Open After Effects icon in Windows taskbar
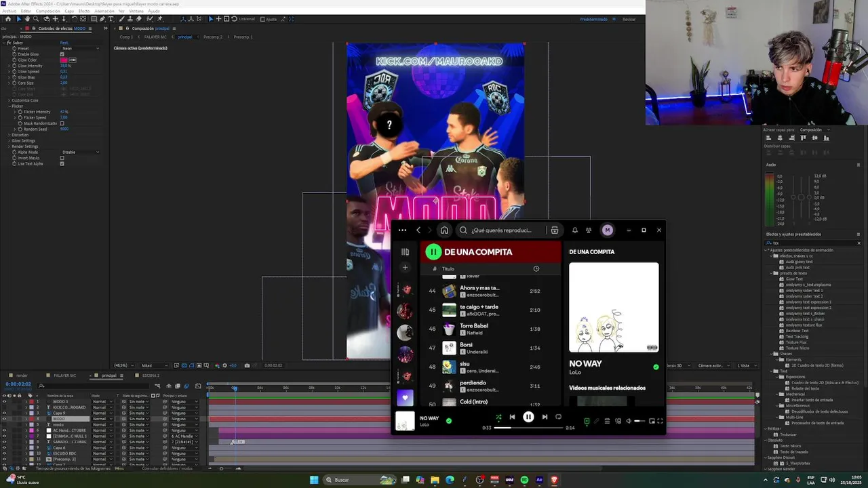 [539, 480]
